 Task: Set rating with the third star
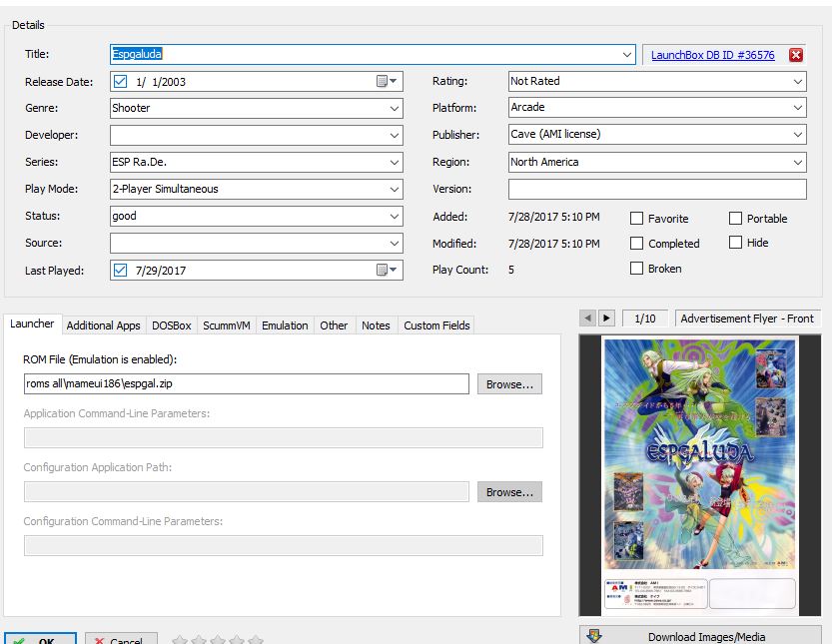pos(218,640)
